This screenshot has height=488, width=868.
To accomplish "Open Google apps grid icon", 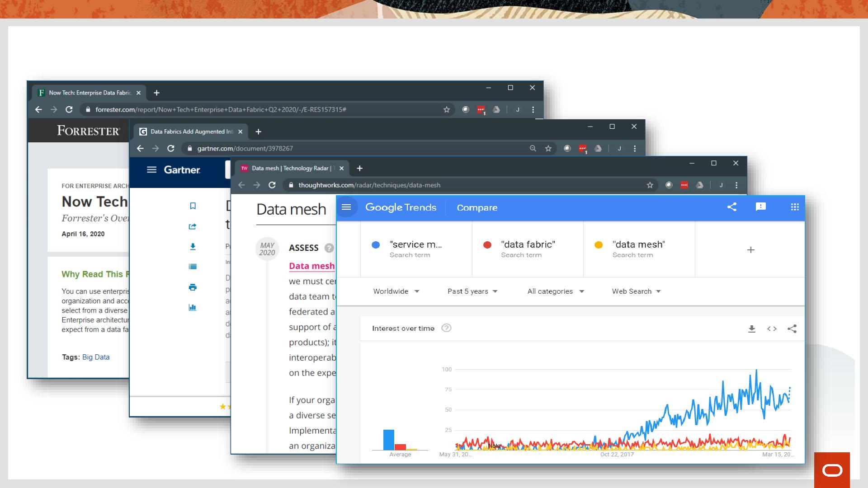I will coord(795,207).
